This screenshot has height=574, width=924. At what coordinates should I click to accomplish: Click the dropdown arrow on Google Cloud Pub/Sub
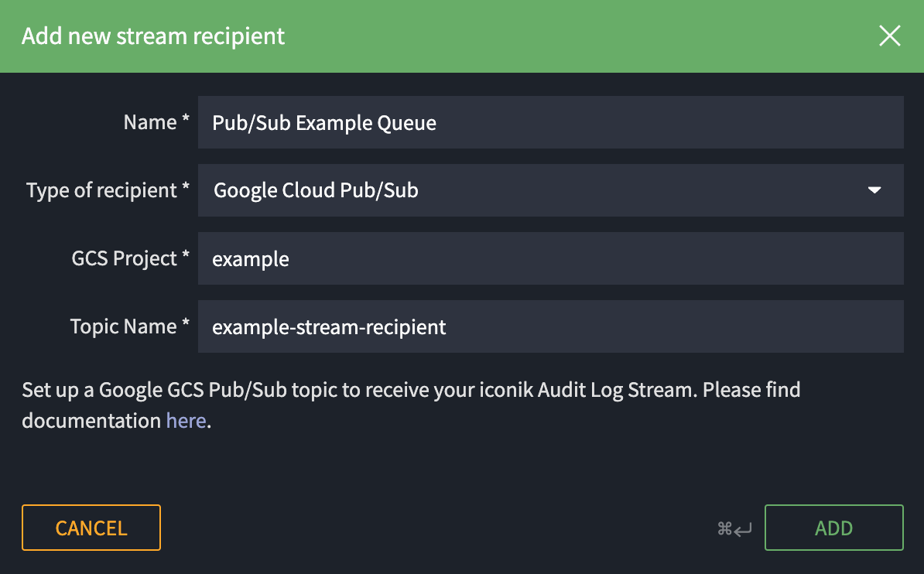874,190
